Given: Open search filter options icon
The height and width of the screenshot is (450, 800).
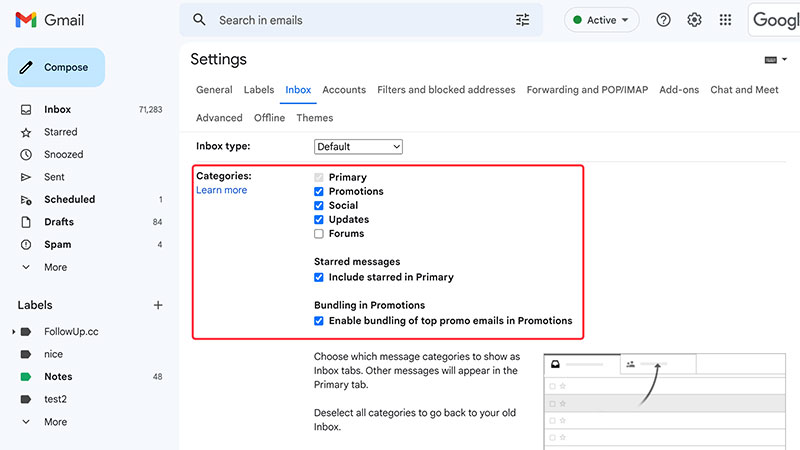Looking at the screenshot, I should point(522,20).
